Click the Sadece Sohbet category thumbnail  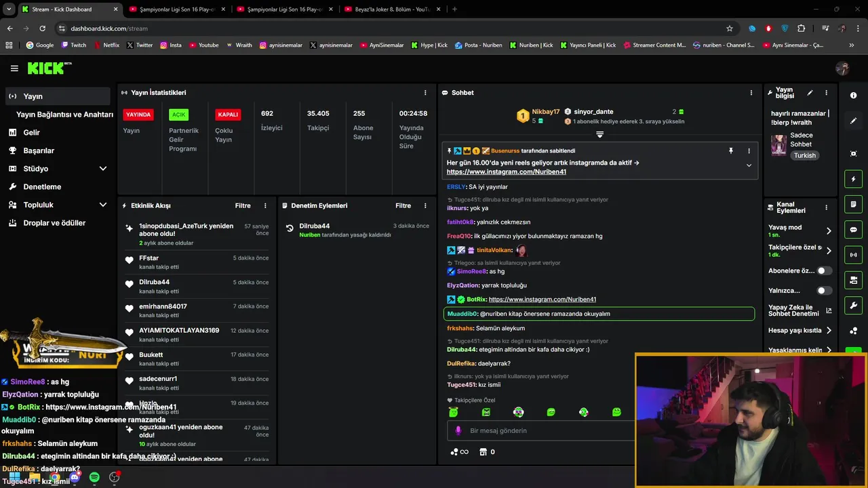pos(778,145)
